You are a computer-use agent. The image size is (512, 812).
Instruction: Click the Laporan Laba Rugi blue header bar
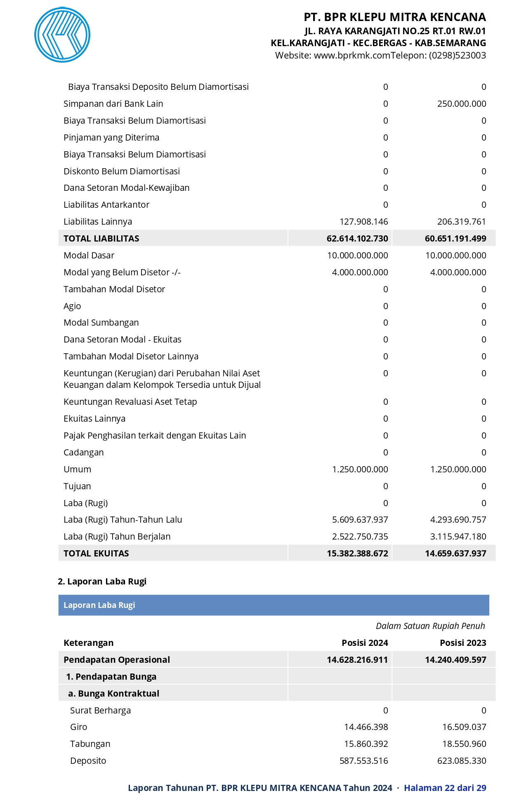tap(274, 605)
